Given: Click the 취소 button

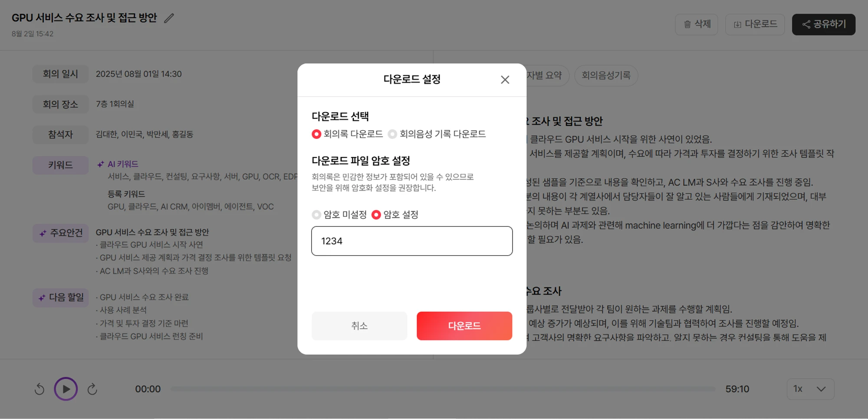Looking at the screenshot, I should pyautogui.click(x=359, y=326).
